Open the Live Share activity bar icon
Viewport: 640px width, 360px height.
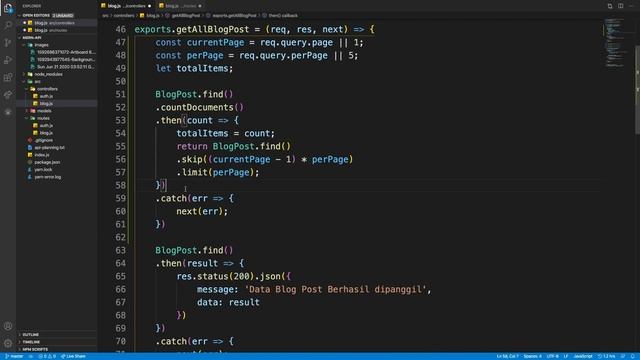8,95
